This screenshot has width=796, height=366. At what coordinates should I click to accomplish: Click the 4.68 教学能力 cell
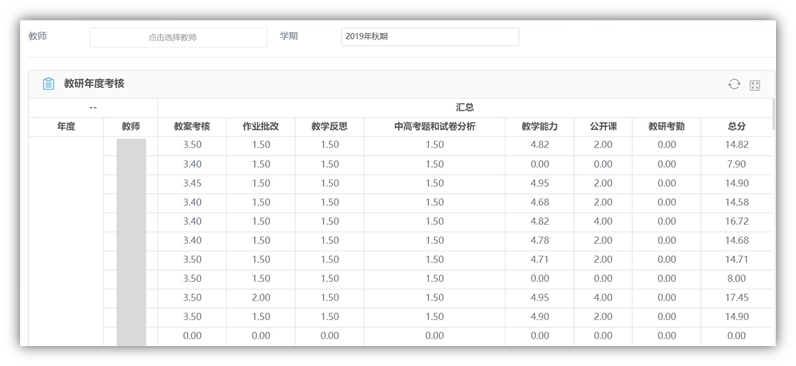(540, 202)
